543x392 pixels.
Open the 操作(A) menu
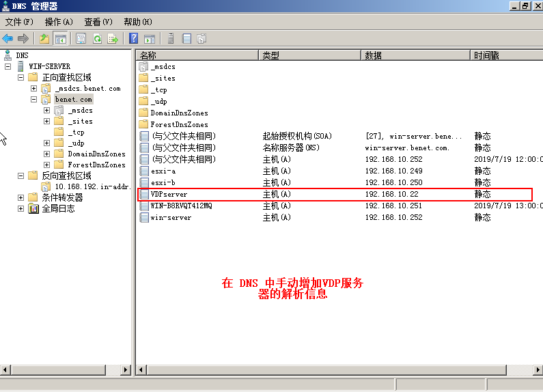(x=59, y=22)
